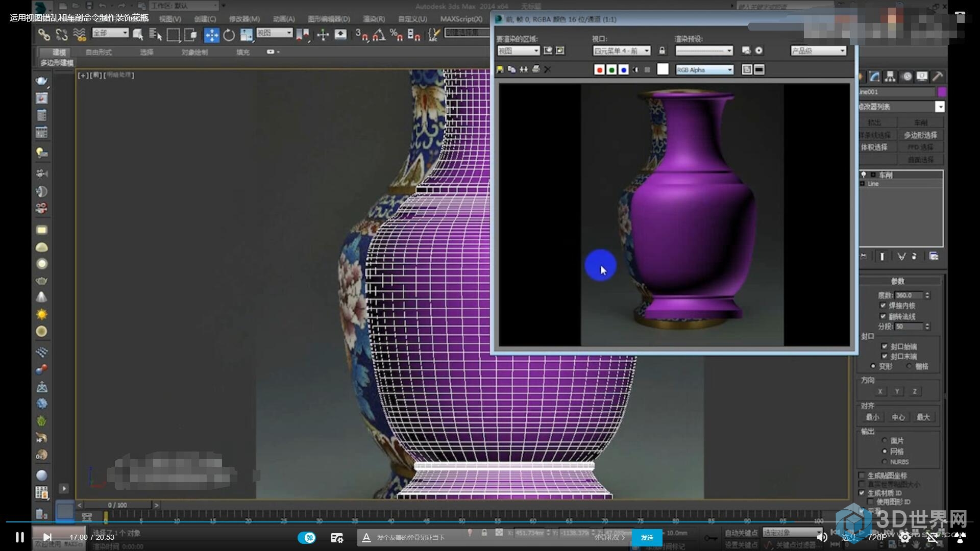Enable the 生成贴图坐标 checkbox
This screenshot has width=980, height=551.
(x=862, y=475)
